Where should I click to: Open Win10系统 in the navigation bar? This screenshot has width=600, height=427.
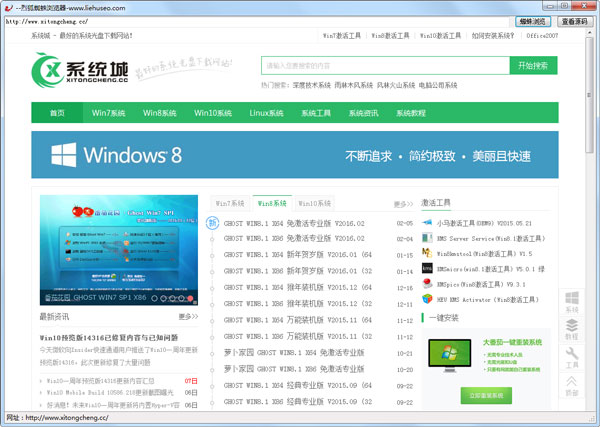[x=213, y=113]
